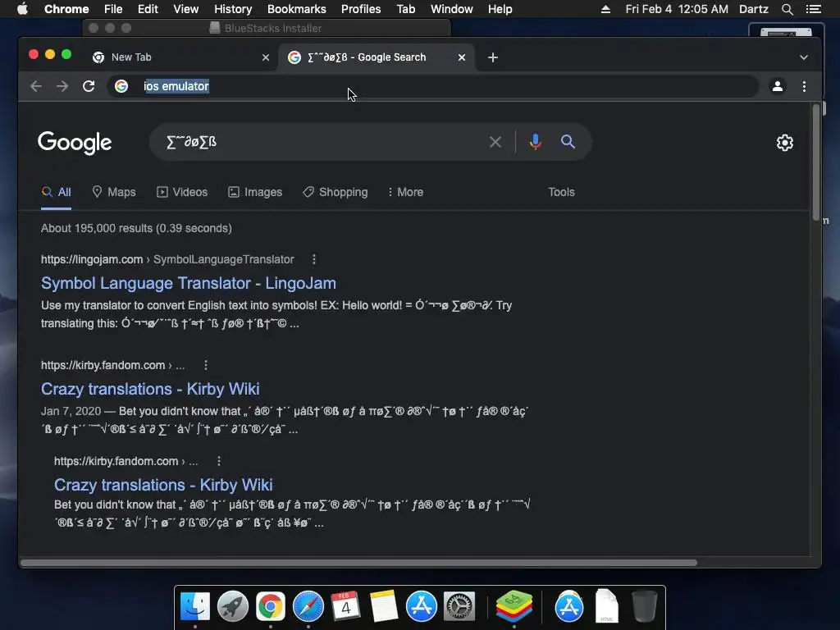
Task: Switch to the New Tab tab
Action: pyautogui.click(x=180, y=57)
